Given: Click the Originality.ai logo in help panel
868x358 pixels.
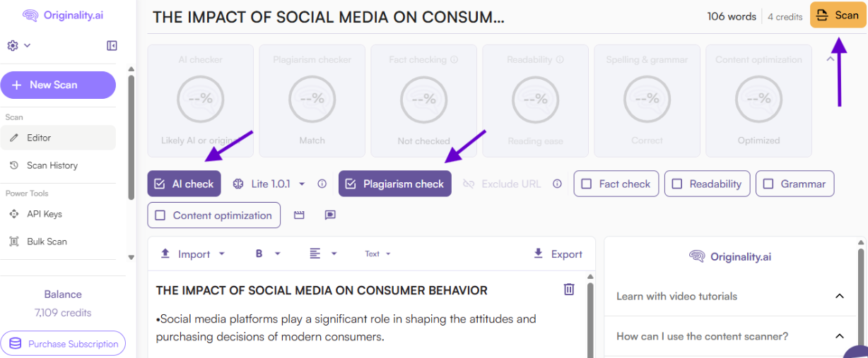Looking at the screenshot, I should pos(730,257).
